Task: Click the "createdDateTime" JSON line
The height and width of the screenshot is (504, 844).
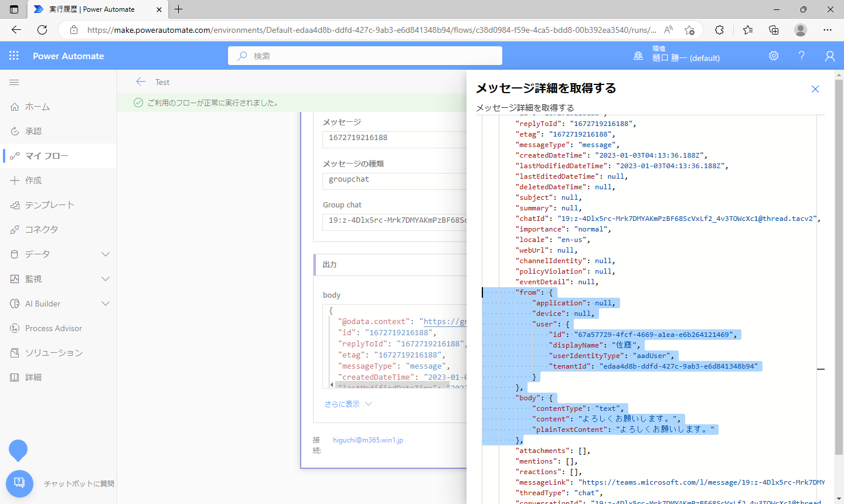Action: 611,155
